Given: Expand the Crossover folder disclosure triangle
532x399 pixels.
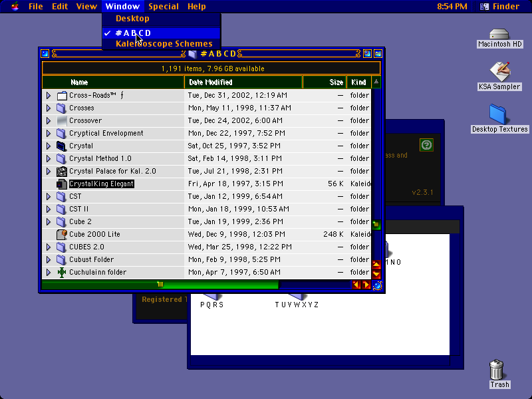Looking at the screenshot, I should coord(49,120).
